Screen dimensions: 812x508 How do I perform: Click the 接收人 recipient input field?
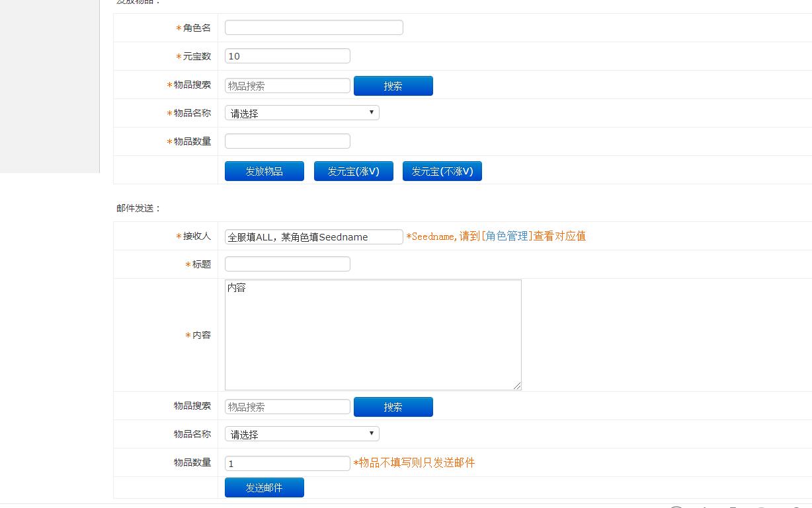pos(313,236)
